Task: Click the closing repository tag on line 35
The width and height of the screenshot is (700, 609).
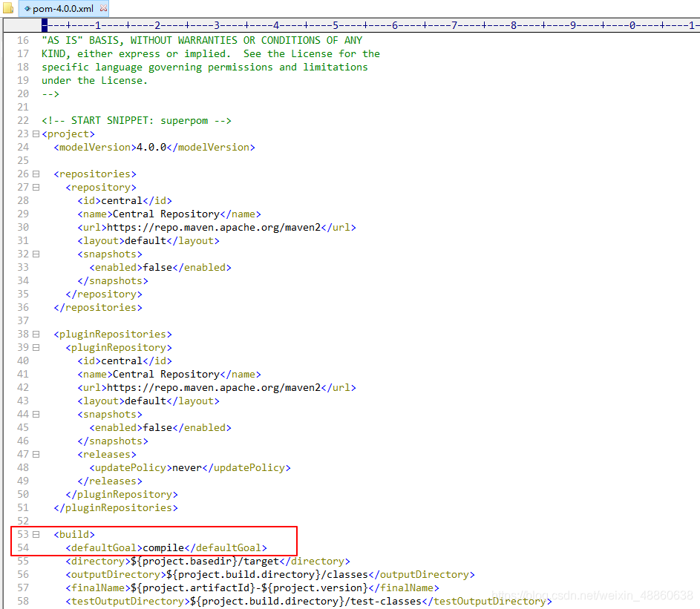Action: coord(104,294)
